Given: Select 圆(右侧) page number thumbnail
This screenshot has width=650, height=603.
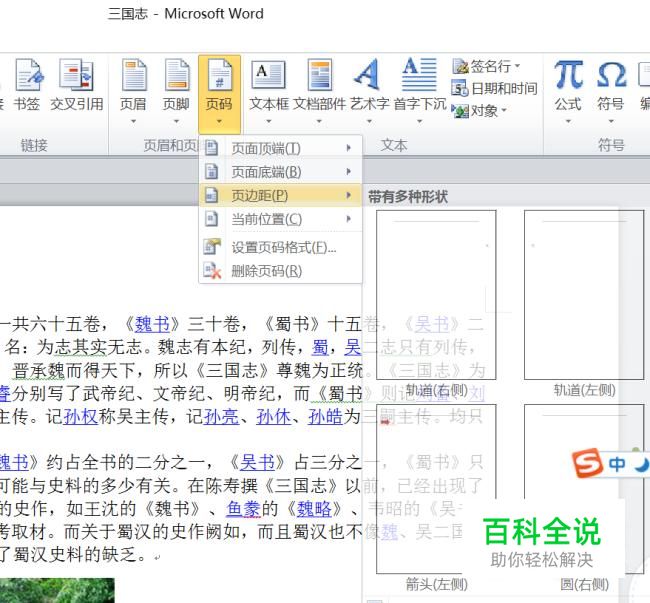Looking at the screenshot, I should [584, 489].
